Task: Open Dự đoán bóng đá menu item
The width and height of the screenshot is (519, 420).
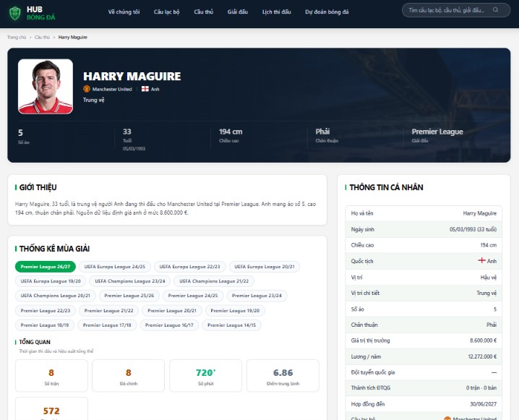Action: 327,12
